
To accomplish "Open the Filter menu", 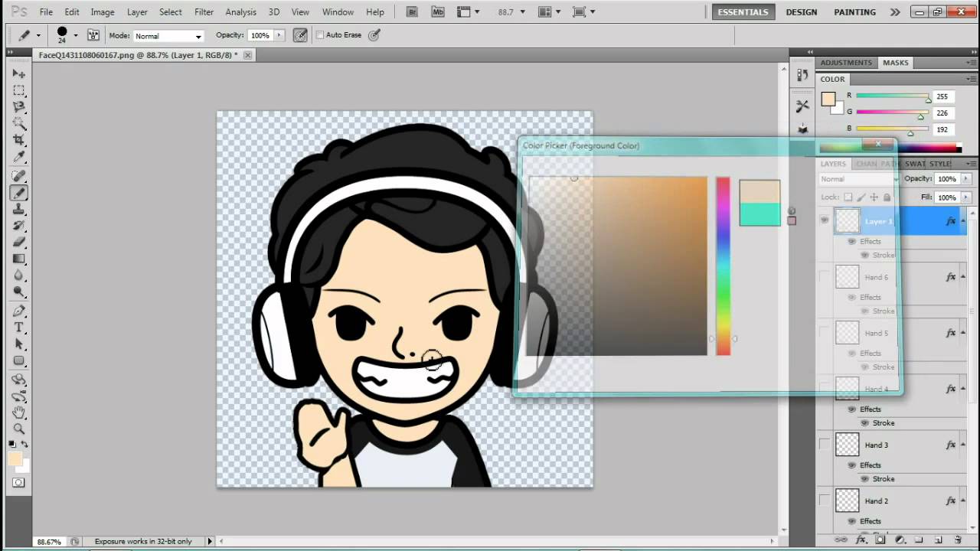I will pos(204,12).
